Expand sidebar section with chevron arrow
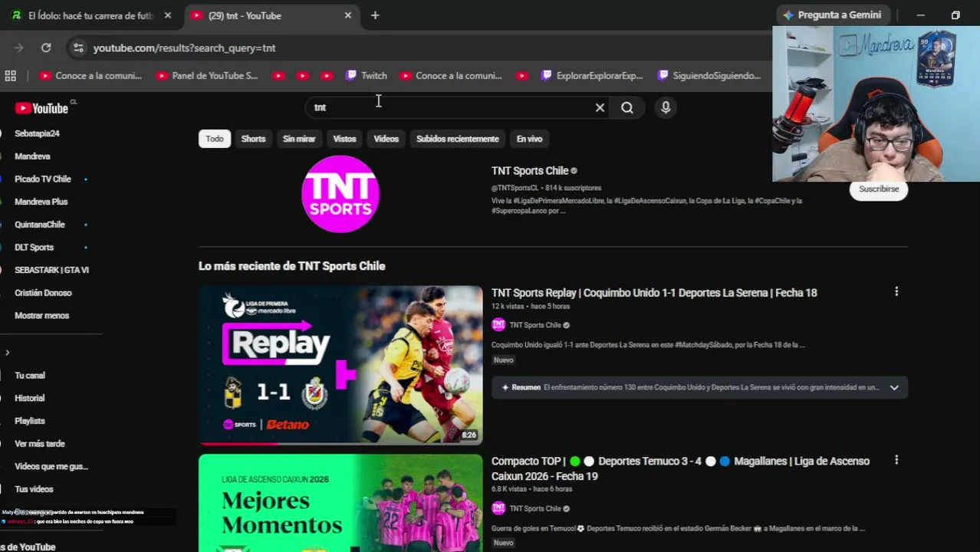This screenshot has width=980, height=552. (8, 353)
